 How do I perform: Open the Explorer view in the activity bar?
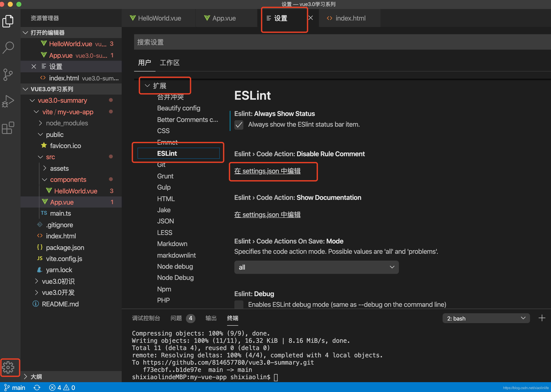point(8,21)
